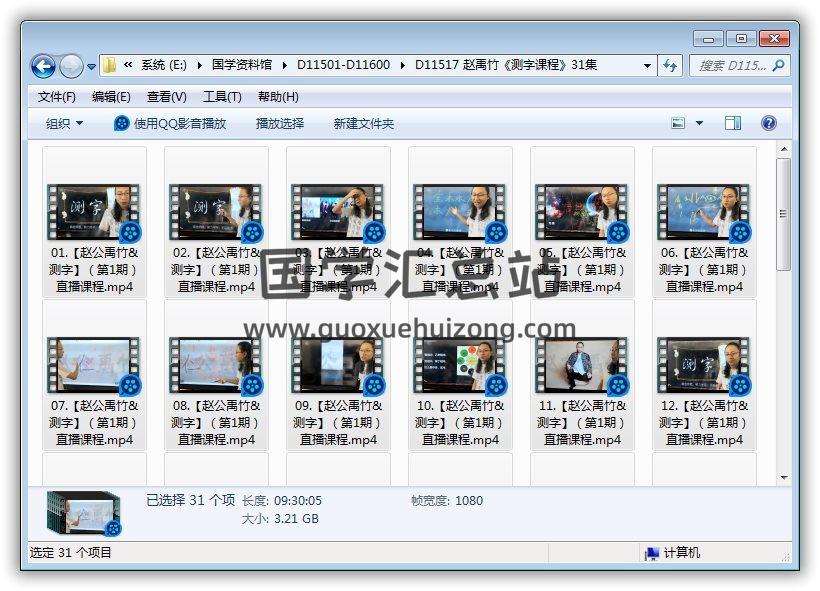820x591 pixels.
Task: Click the help question mark icon
Action: tap(768, 123)
